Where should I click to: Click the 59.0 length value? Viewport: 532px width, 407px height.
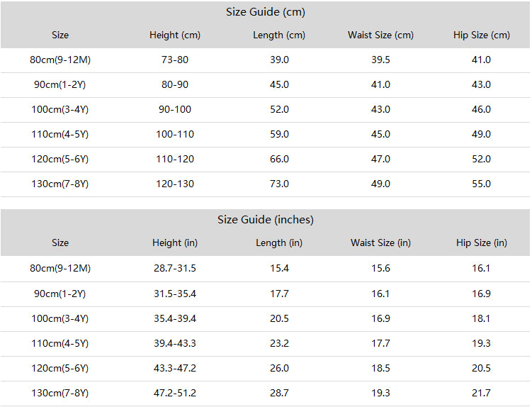click(279, 134)
